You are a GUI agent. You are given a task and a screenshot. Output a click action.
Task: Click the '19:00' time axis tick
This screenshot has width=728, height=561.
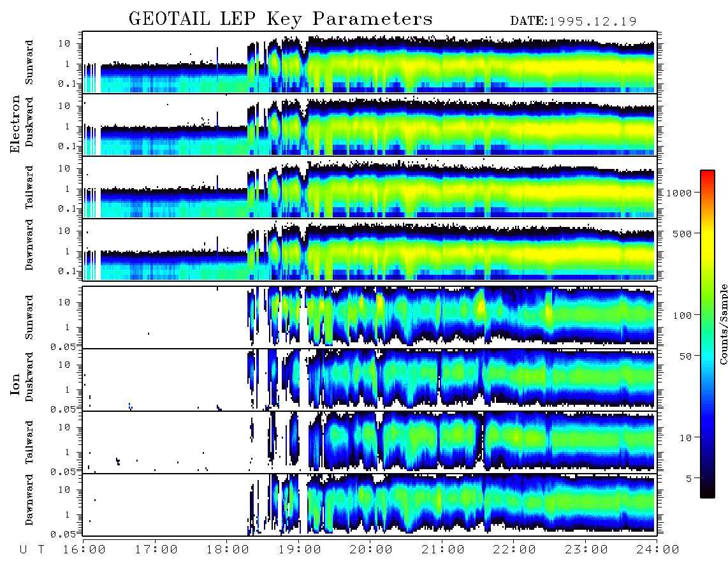click(300, 550)
